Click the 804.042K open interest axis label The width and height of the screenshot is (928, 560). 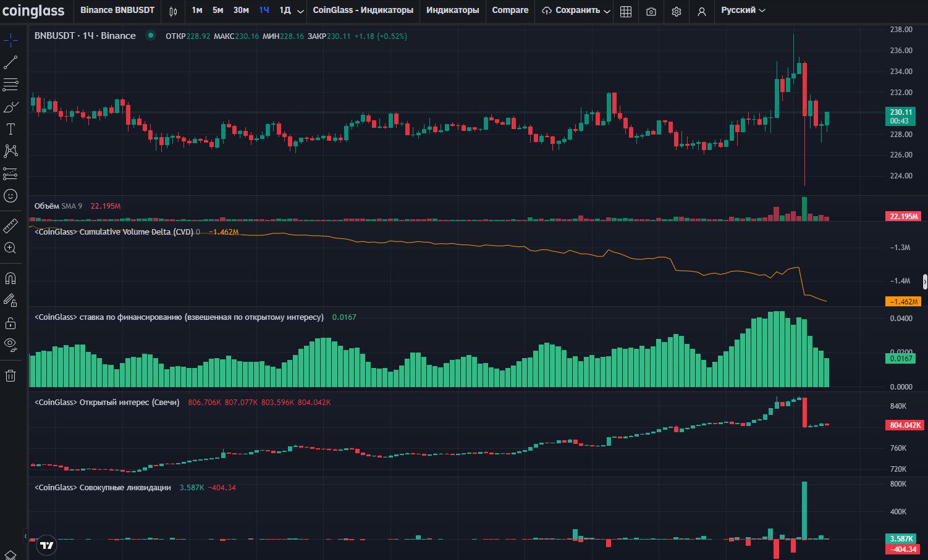(x=905, y=425)
